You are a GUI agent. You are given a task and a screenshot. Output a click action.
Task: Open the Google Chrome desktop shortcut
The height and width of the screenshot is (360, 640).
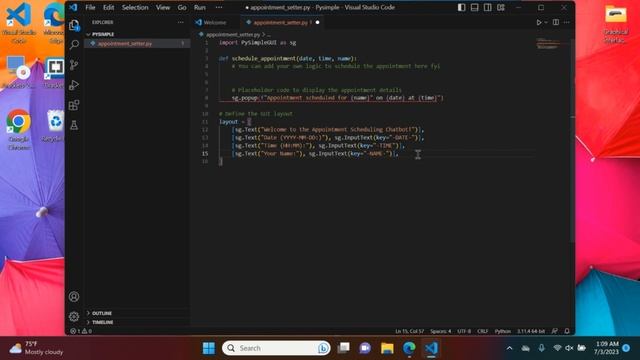[18, 130]
